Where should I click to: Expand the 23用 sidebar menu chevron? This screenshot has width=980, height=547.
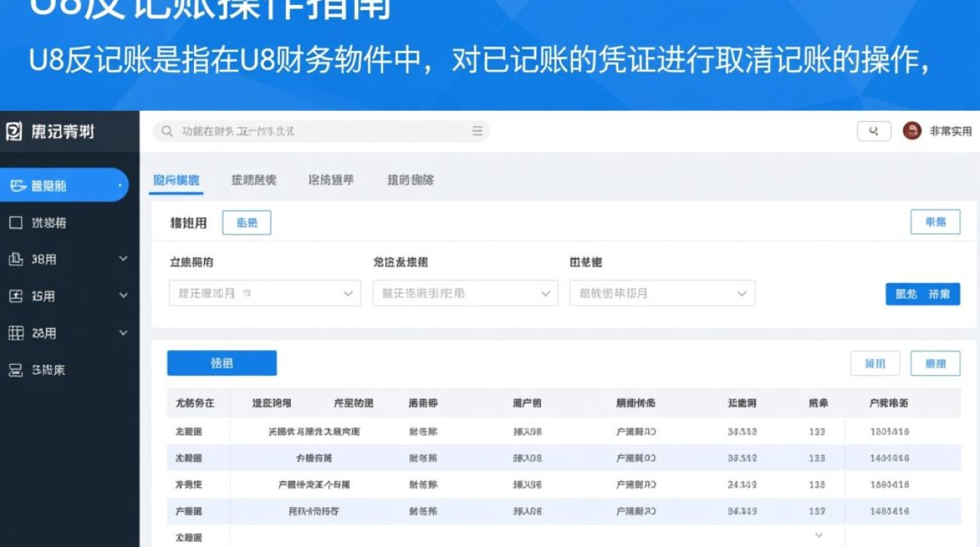122,333
